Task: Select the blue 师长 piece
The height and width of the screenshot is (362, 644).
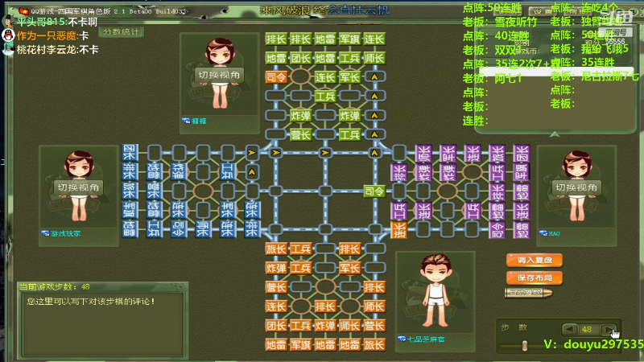Action: click(203, 229)
